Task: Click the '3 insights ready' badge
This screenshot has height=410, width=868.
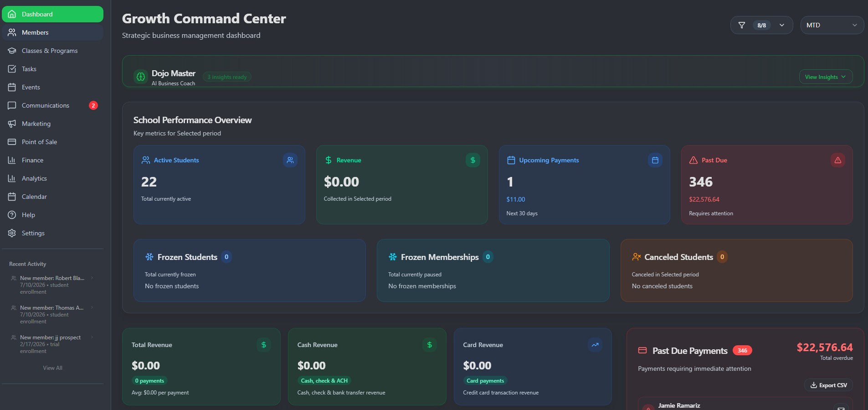Action: click(227, 77)
